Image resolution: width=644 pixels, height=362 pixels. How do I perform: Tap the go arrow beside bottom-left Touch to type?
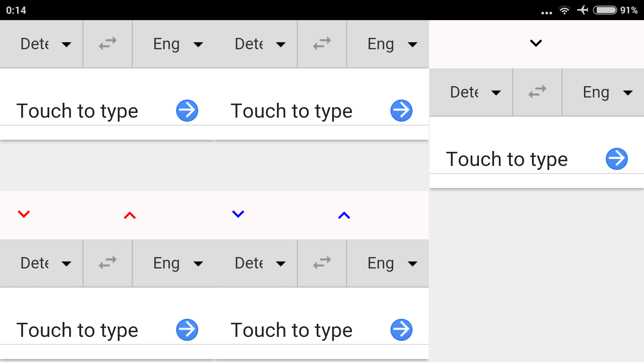(187, 329)
